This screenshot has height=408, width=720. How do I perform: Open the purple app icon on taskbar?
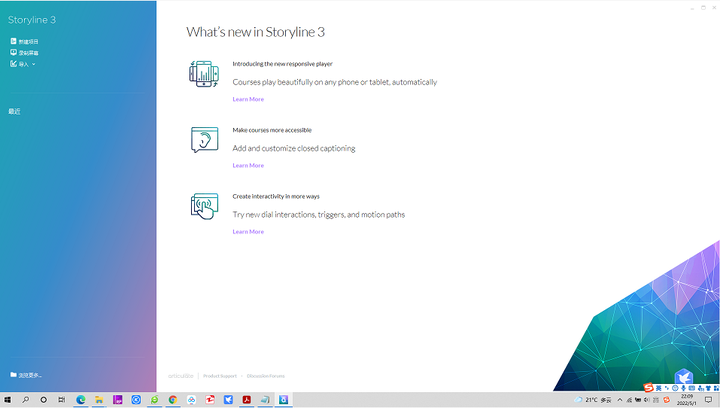(x=118, y=400)
